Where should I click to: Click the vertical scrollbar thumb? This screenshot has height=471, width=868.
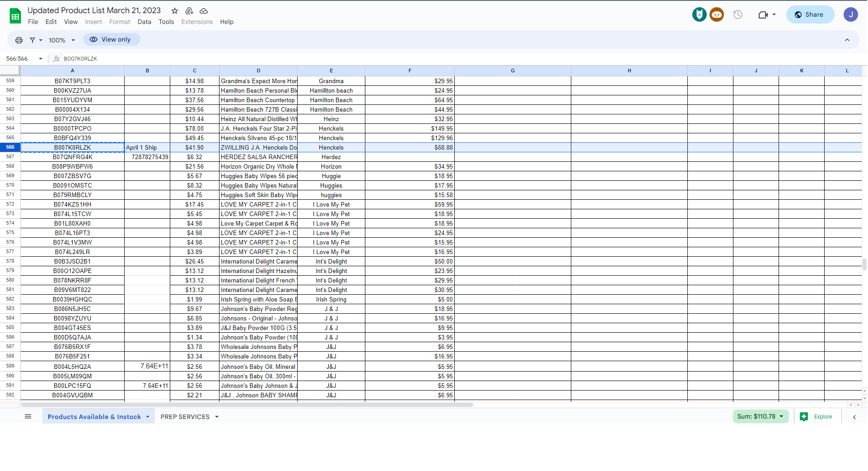pos(864,264)
